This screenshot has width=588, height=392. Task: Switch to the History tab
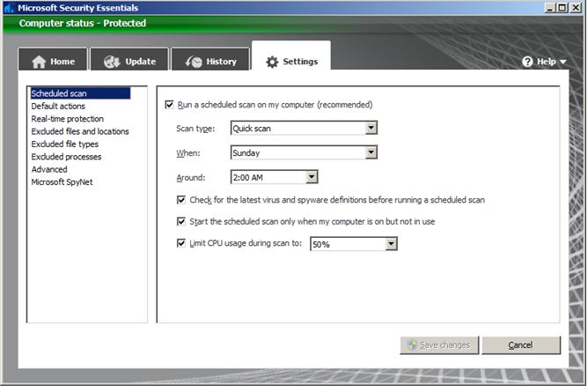[210, 59]
